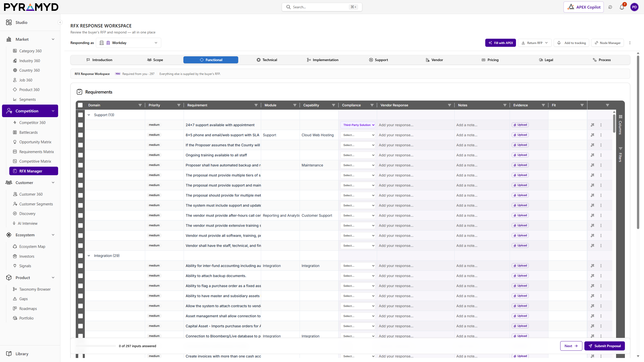Open AI Interview in the sidebar

pyautogui.click(x=28, y=223)
